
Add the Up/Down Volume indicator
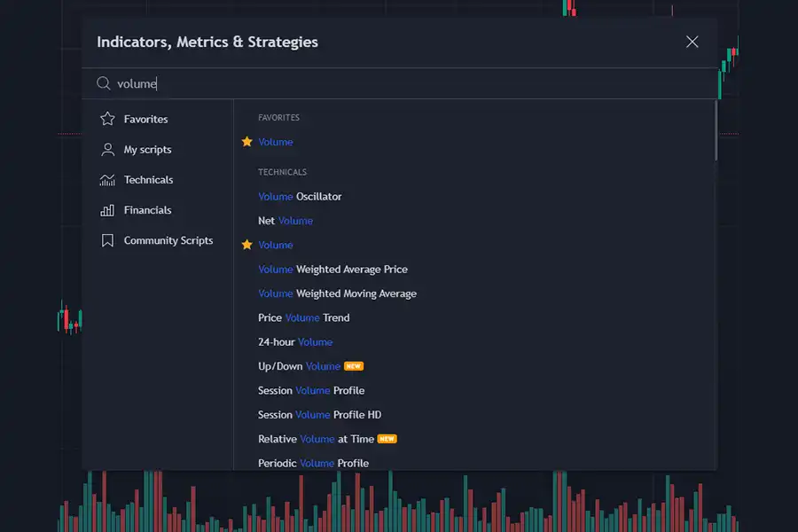(x=300, y=366)
